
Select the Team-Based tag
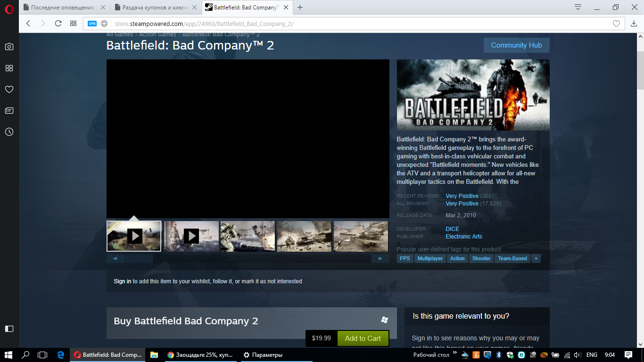point(512,258)
